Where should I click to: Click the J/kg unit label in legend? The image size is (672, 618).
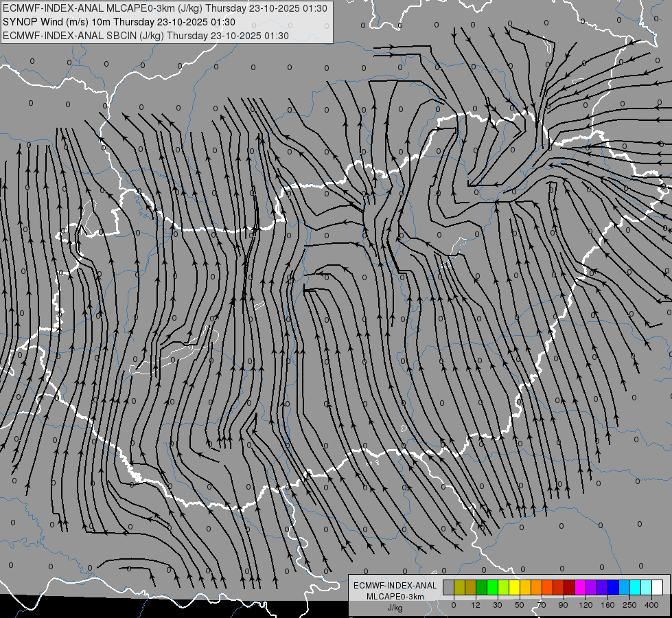(x=395, y=608)
